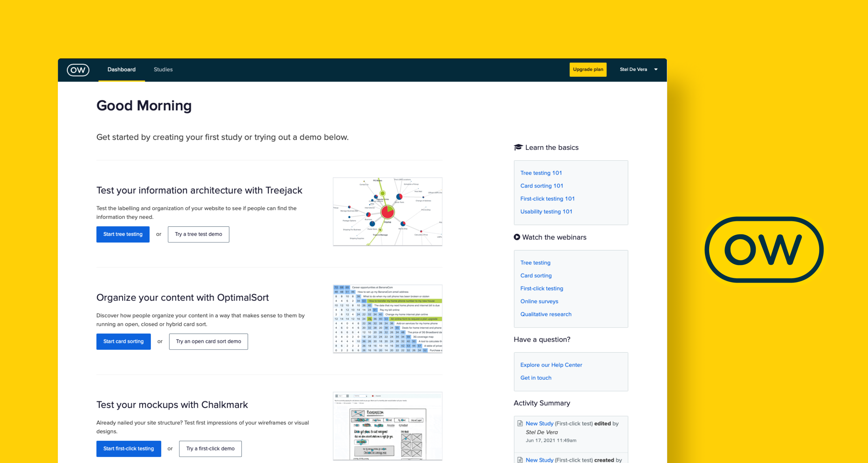Viewport: 868px width, 463px height.
Task: Click the Play button Watch the webinars icon
Action: click(518, 237)
